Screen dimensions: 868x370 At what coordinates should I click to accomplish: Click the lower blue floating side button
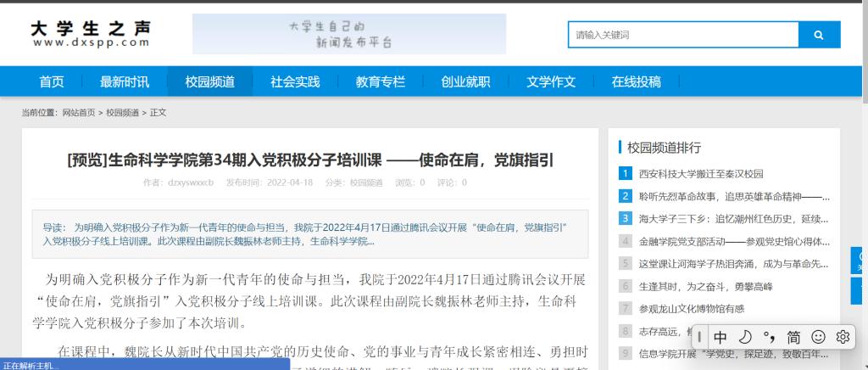tap(860, 290)
